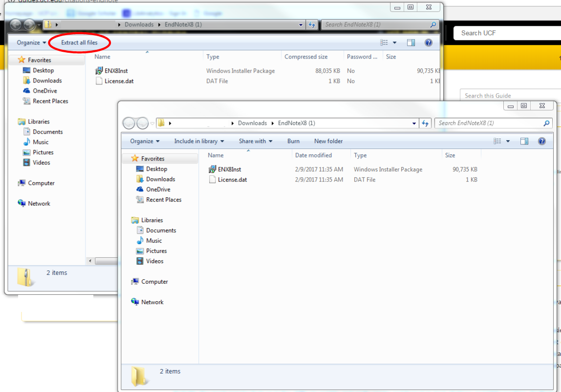Click Back arrow in back window
Image resolution: width=561 pixels, height=392 pixels.
click(16, 25)
